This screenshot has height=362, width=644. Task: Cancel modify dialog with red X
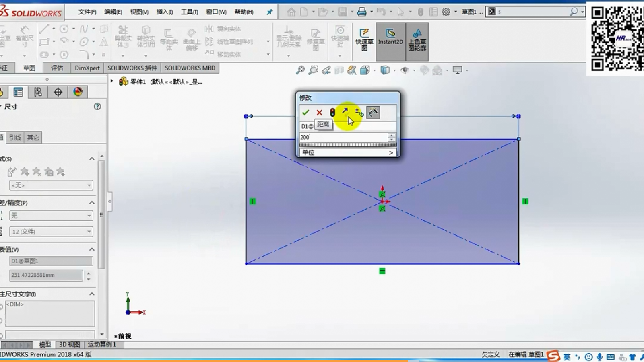(x=319, y=113)
